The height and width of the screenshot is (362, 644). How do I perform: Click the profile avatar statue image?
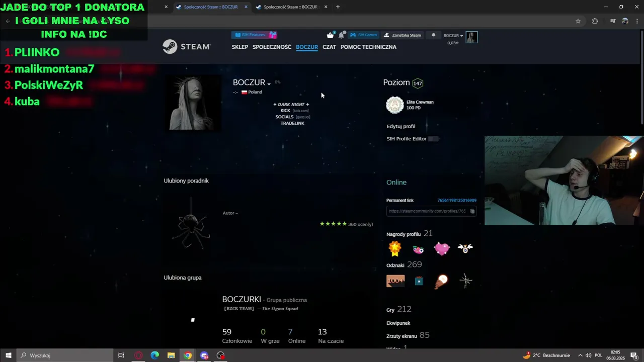pos(193,103)
